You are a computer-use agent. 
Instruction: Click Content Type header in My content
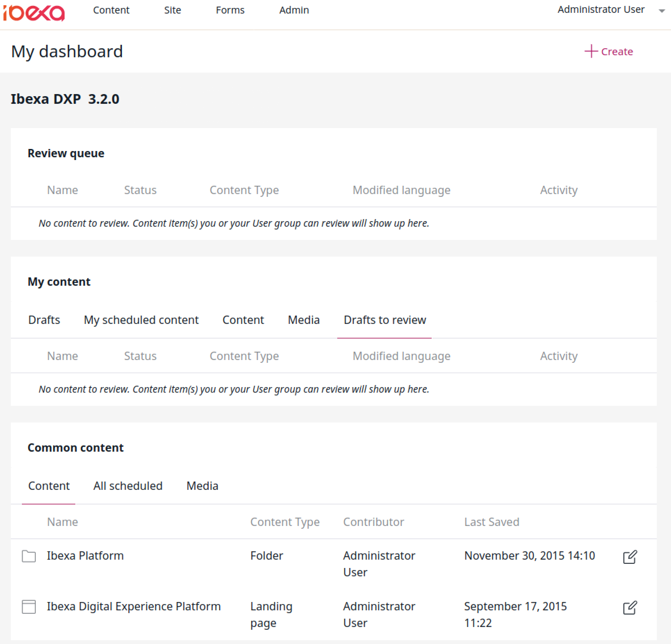(244, 356)
